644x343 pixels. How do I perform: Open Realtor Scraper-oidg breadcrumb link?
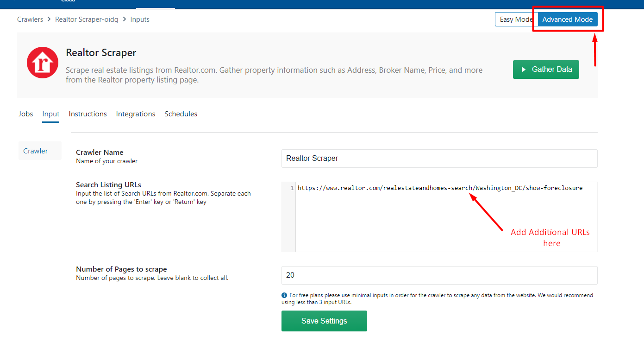tap(87, 19)
